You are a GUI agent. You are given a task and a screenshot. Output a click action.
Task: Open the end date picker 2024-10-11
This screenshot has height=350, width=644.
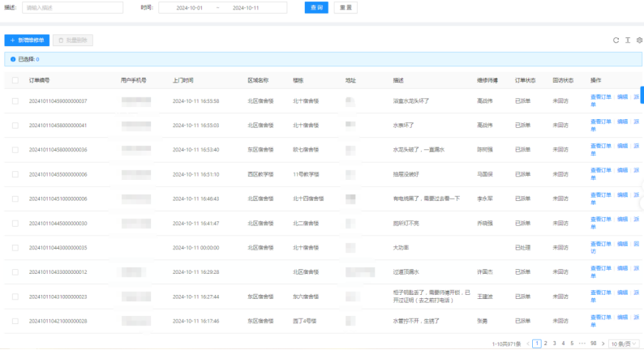pyautogui.click(x=246, y=7)
